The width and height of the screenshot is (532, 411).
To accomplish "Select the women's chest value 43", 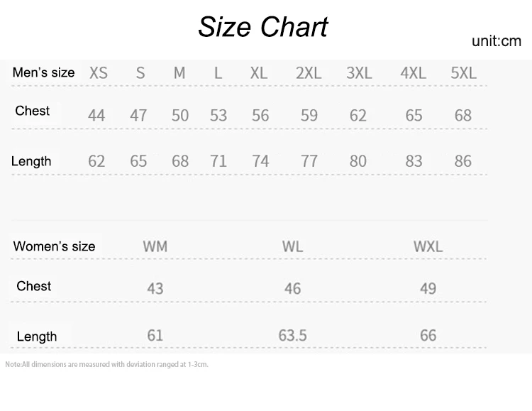I will point(155,289).
